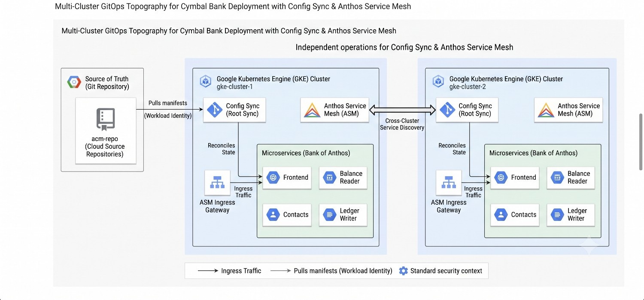Click the Balance Reader box in gke-cluster-1
The height and width of the screenshot is (300, 644).
[x=343, y=178]
